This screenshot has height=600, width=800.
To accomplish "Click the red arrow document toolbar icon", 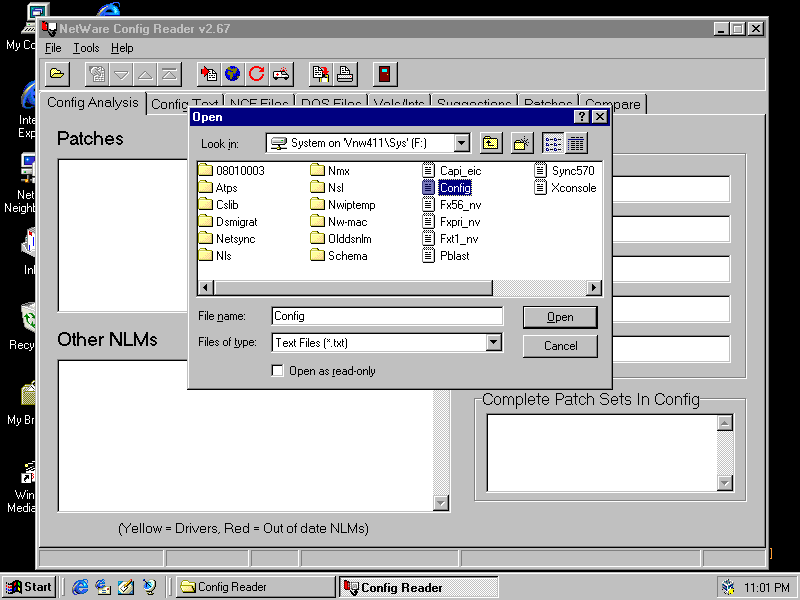I will 209,74.
